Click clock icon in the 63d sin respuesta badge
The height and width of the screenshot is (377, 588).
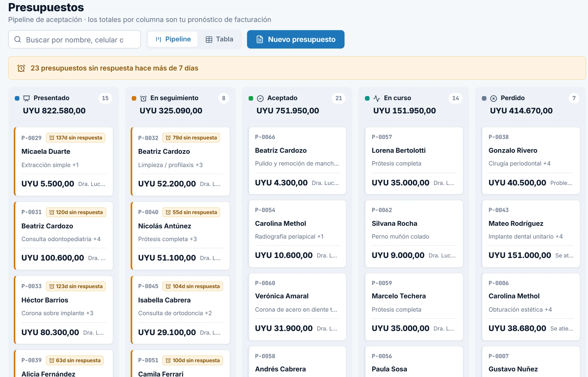pos(52,361)
